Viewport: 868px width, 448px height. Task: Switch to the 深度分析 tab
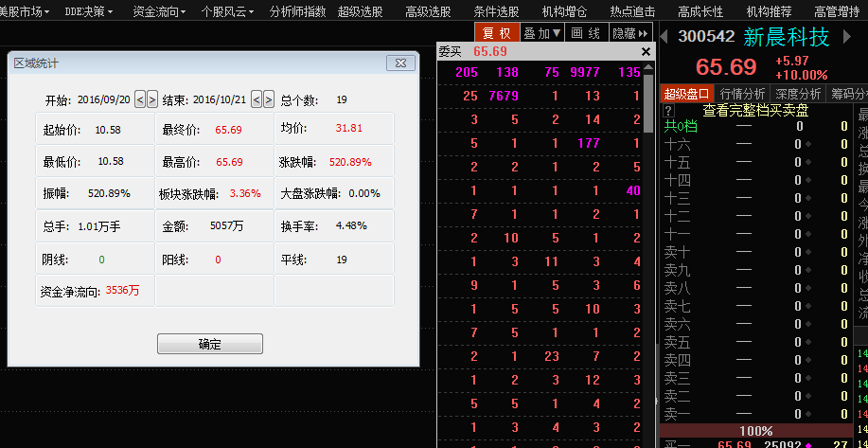point(798,94)
